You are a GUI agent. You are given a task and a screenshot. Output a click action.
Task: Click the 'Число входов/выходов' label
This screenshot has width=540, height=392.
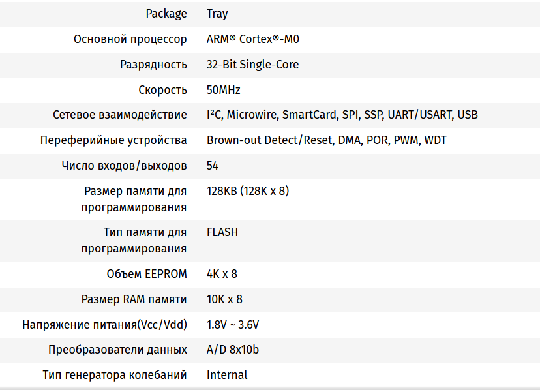125,166
